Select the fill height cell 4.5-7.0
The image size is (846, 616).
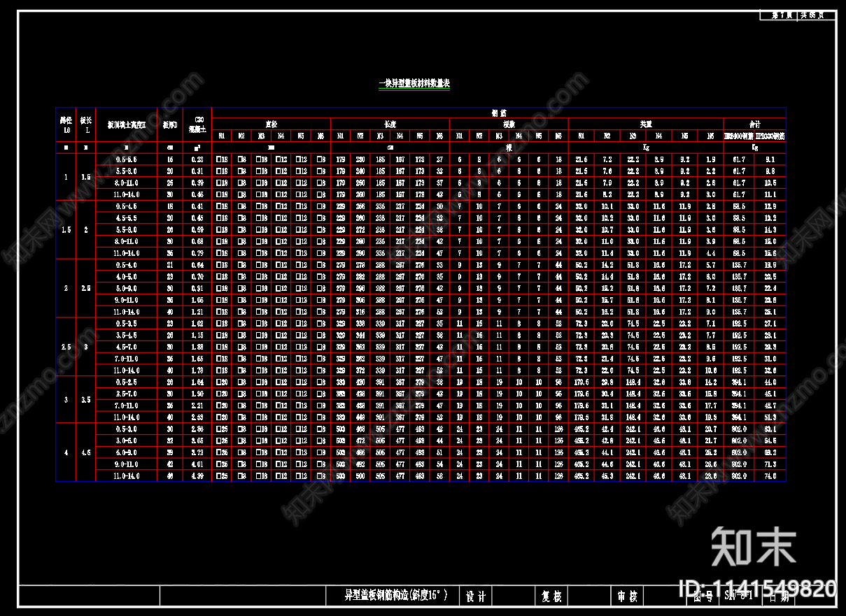click(x=127, y=347)
